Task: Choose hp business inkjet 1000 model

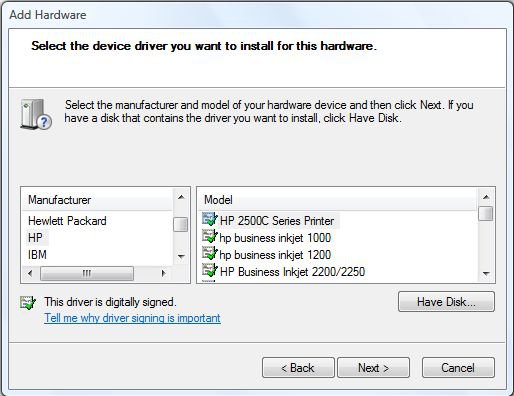Action: [x=275, y=238]
